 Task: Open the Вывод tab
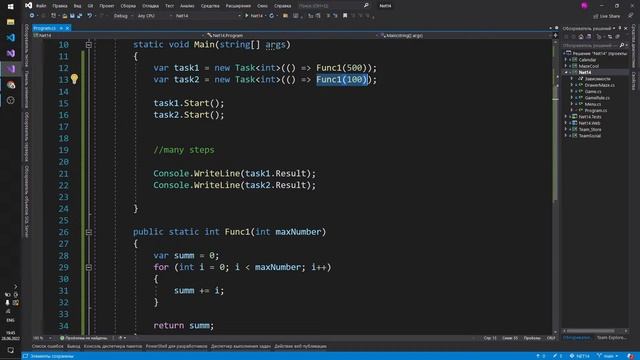click(74, 346)
